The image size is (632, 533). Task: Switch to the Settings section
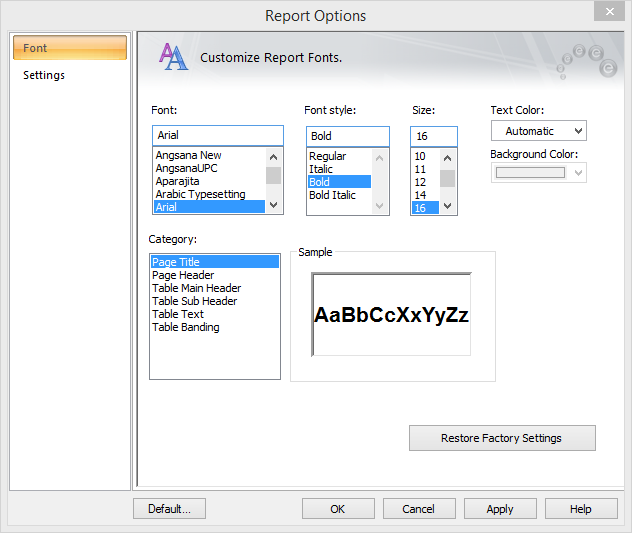coord(44,75)
